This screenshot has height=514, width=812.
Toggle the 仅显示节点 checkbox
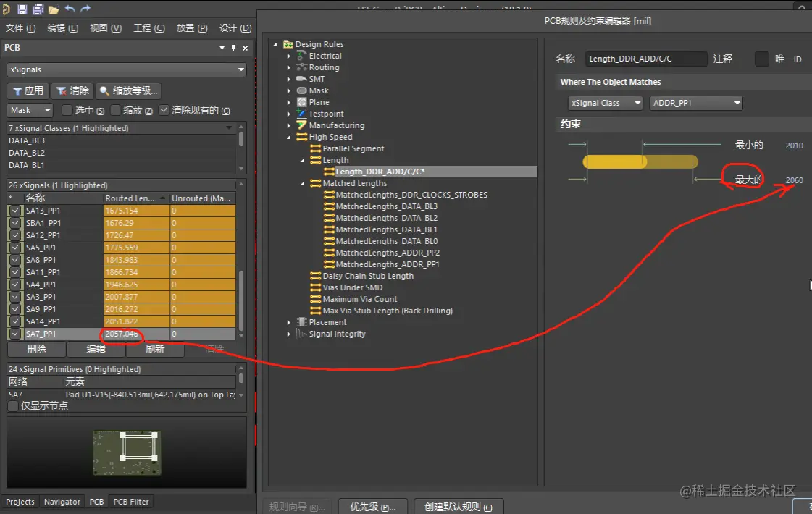[13, 406]
